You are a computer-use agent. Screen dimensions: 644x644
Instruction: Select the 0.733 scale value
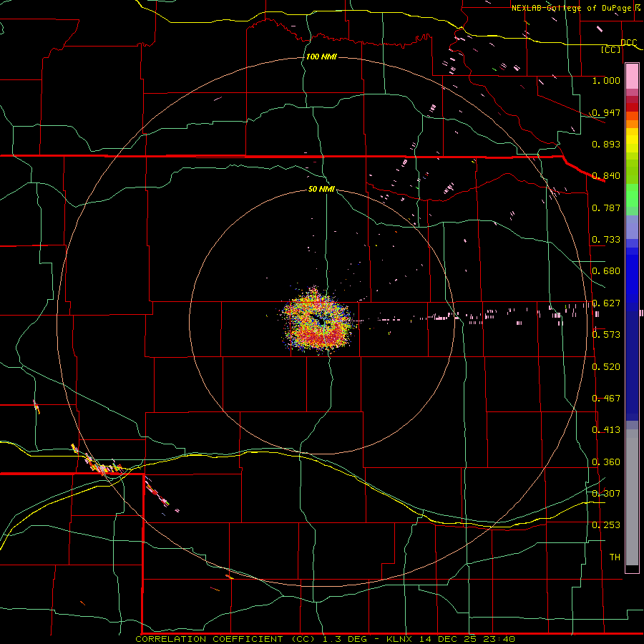click(606, 239)
